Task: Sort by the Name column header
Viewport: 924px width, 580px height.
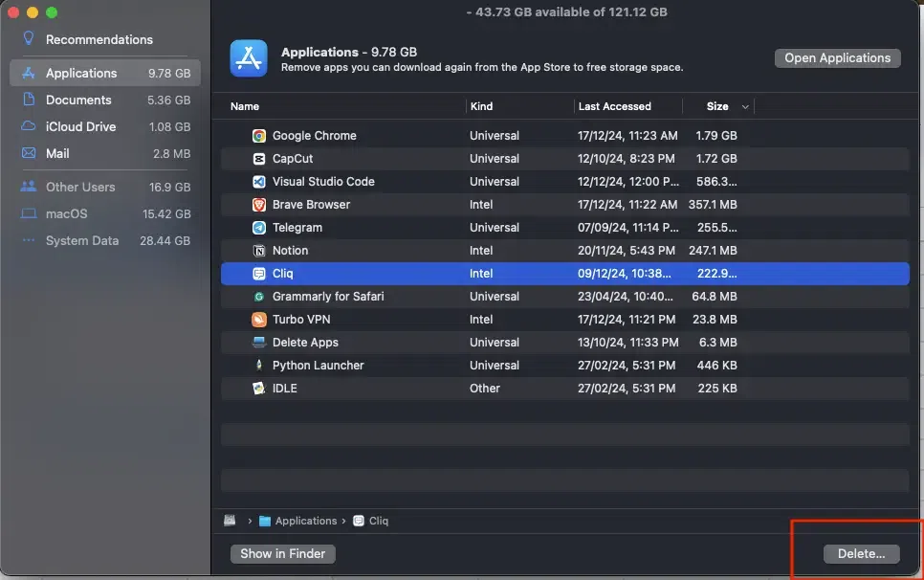Action: 245,106
